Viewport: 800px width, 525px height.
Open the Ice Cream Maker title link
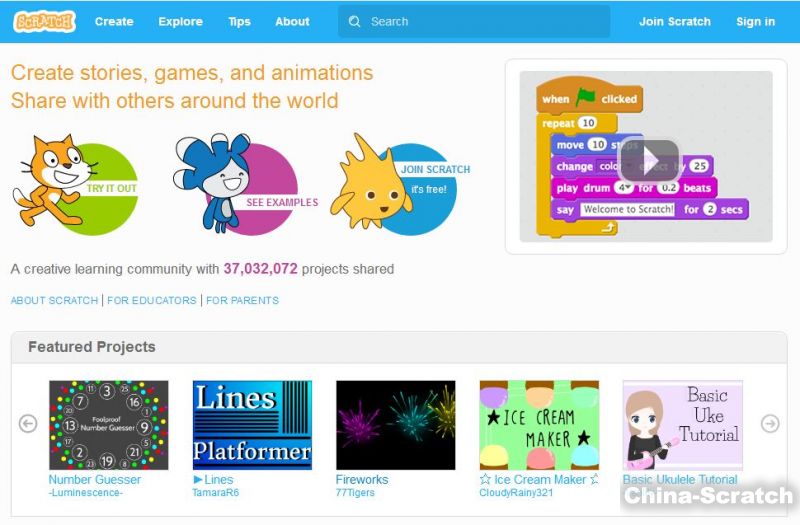[x=539, y=480]
